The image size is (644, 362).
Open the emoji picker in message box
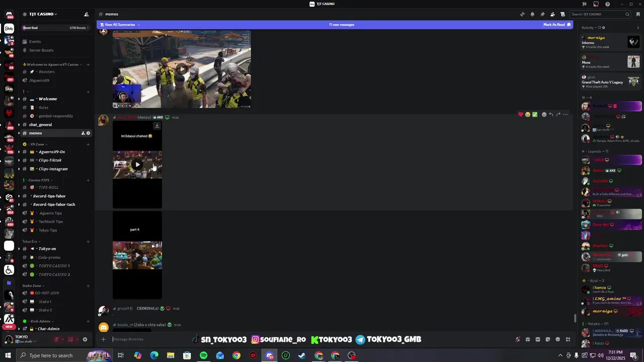click(x=558, y=339)
